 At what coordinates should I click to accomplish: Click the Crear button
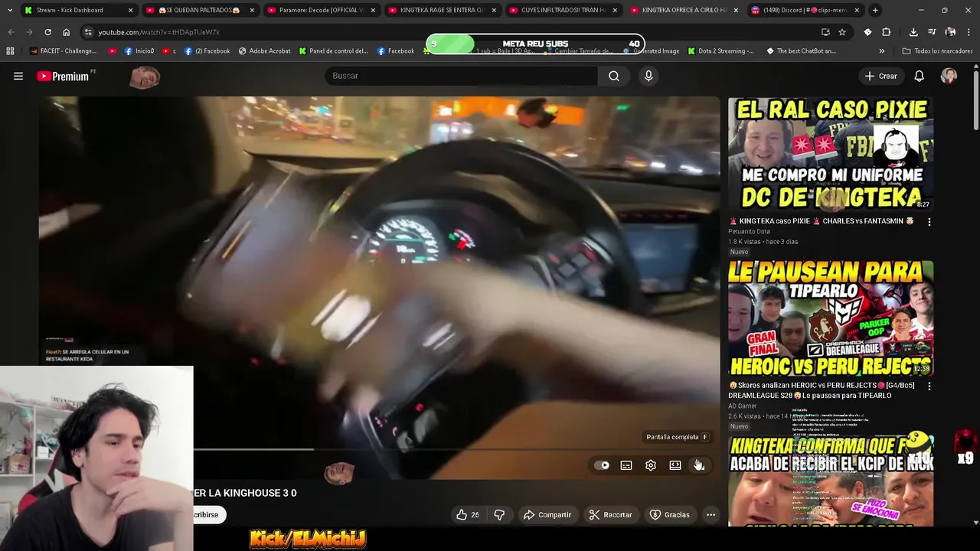pos(881,76)
